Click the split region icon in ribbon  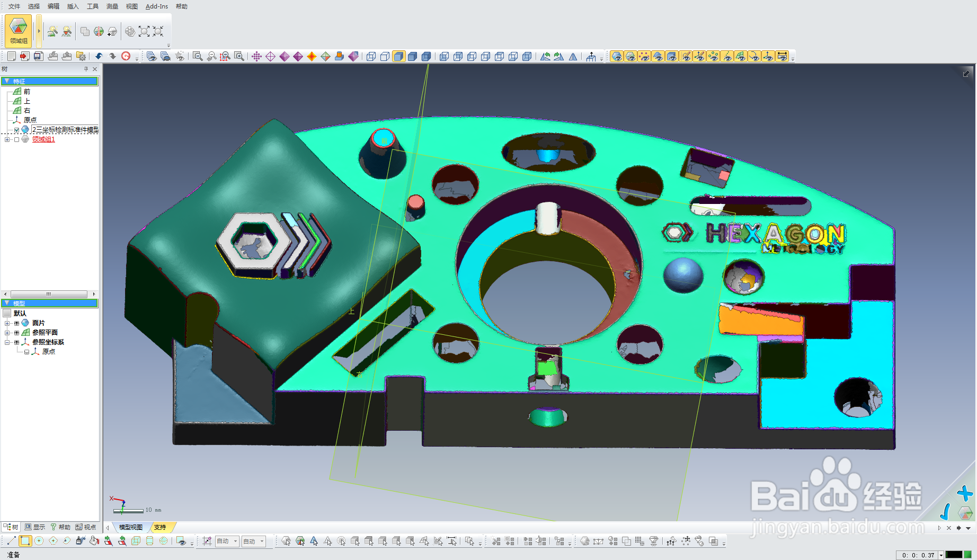coord(99,31)
